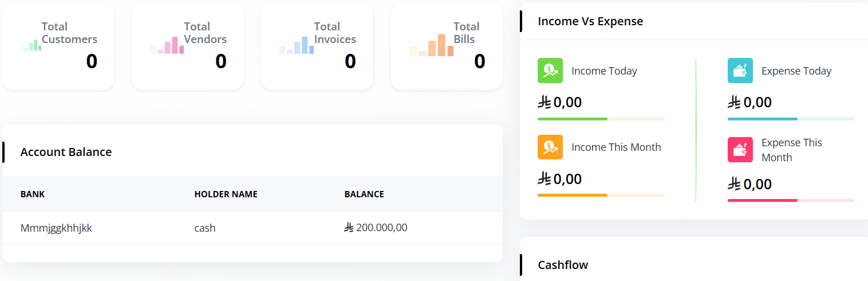Click the green Income Today progress bar
Screen dimensions: 868x281
pos(601,119)
